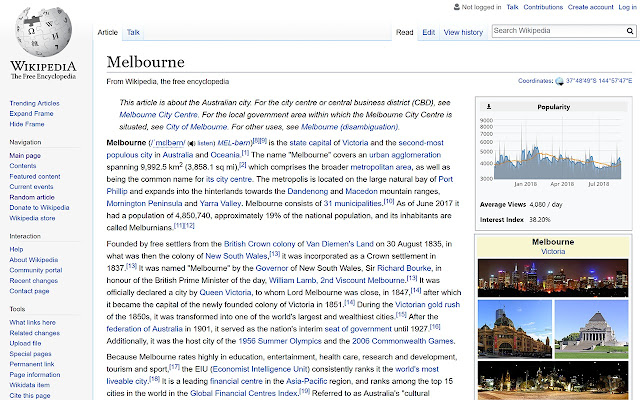Click Permanent link
Image resolution: width=640 pixels, height=400 pixels.
32,364
